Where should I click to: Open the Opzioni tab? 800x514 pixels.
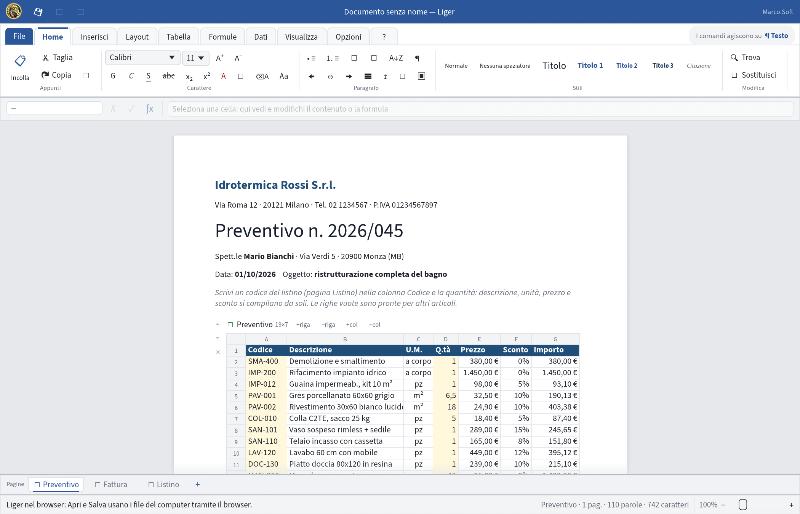coord(348,37)
